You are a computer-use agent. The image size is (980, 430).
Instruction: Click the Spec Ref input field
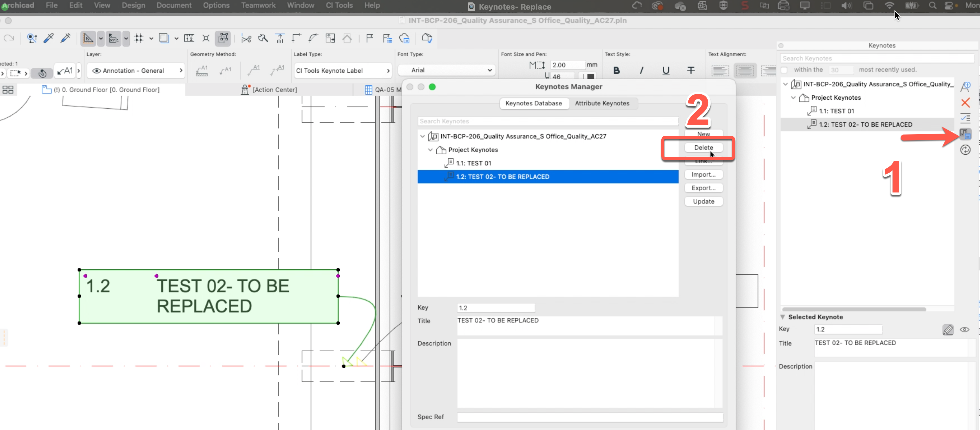point(589,417)
